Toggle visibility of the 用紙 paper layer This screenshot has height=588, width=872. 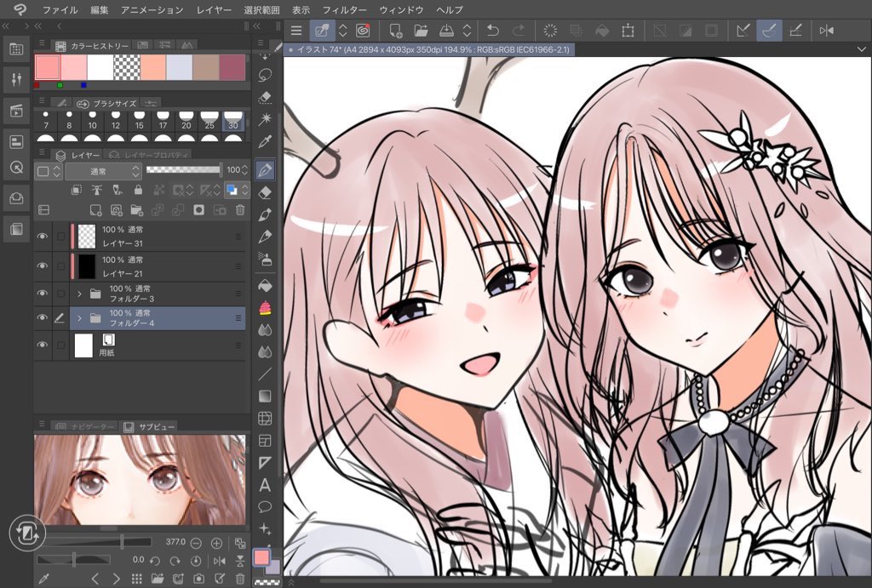tap(43, 345)
